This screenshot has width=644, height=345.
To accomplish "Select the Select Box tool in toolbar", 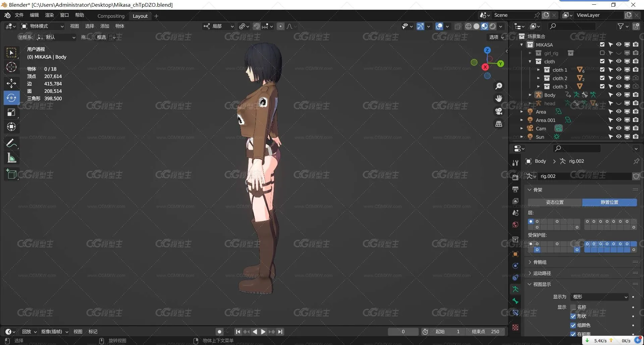I will (x=11, y=53).
